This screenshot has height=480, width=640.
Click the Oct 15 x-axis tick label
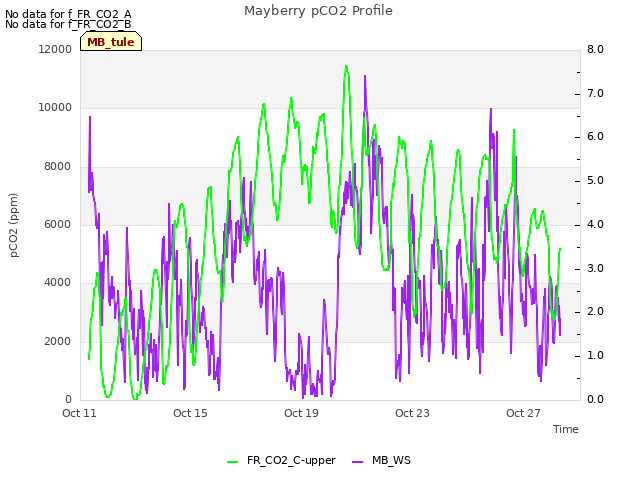[190, 413]
